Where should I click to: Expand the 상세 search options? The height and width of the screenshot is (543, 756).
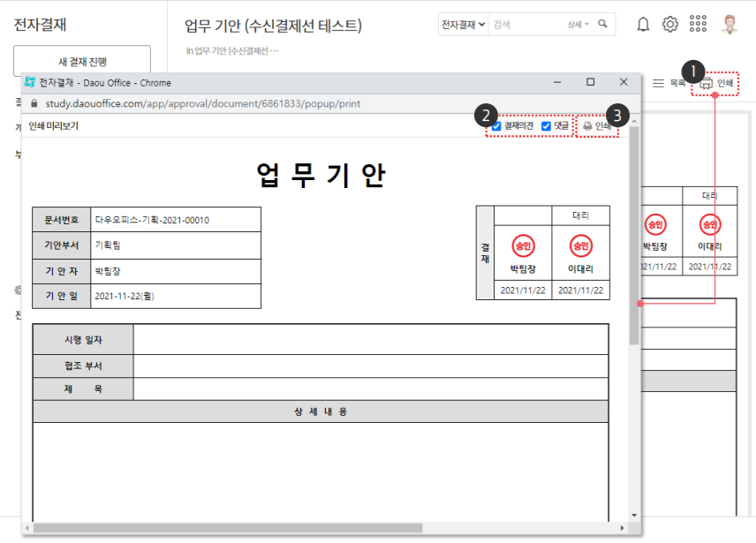[x=578, y=25]
